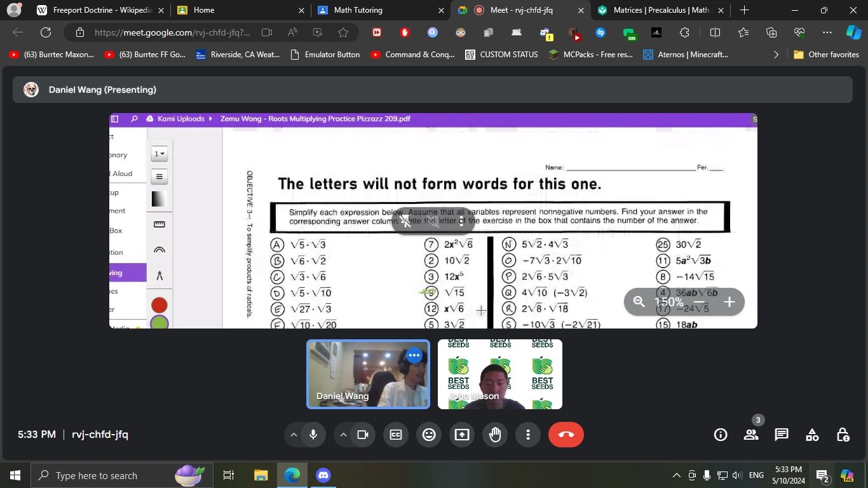The height and width of the screenshot is (488, 868).
Task: Select the red color swatch in Kami
Action: click(159, 304)
